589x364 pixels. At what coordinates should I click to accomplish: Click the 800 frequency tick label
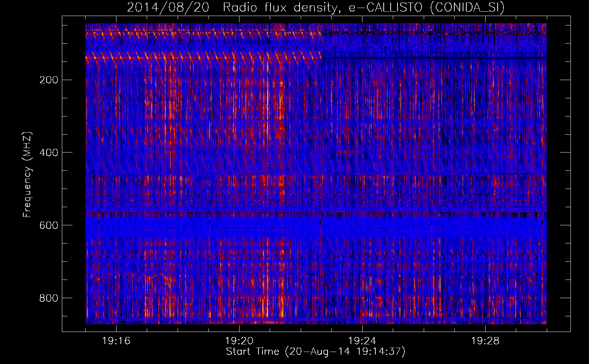[49, 298]
